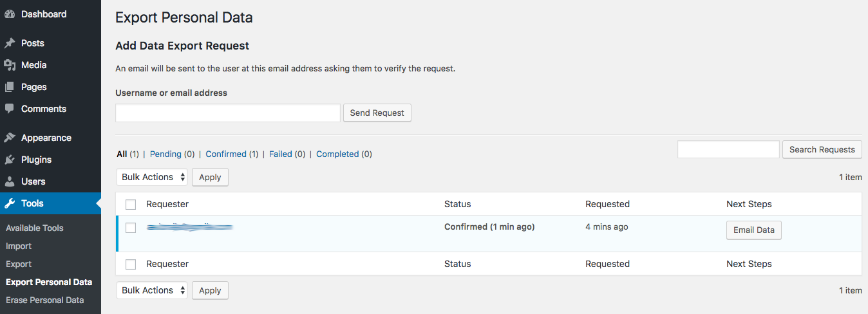Open the Import submenu link

pos(19,246)
